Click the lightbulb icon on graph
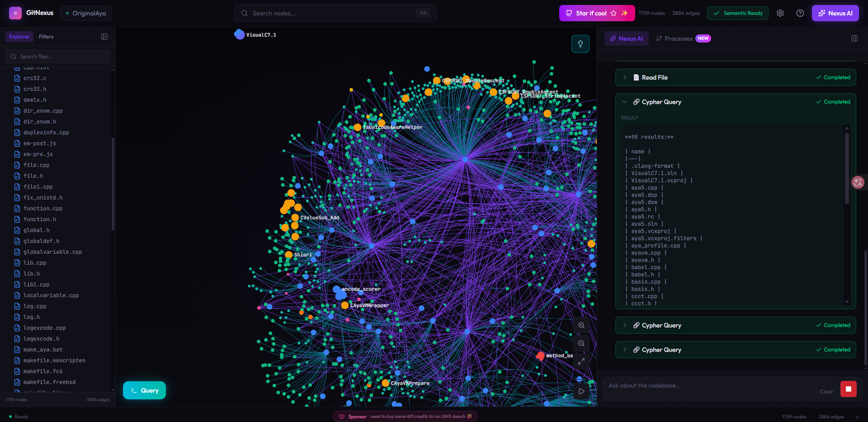Image resolution: width=868 pixels, height=422 pixels. coord(580,44)
